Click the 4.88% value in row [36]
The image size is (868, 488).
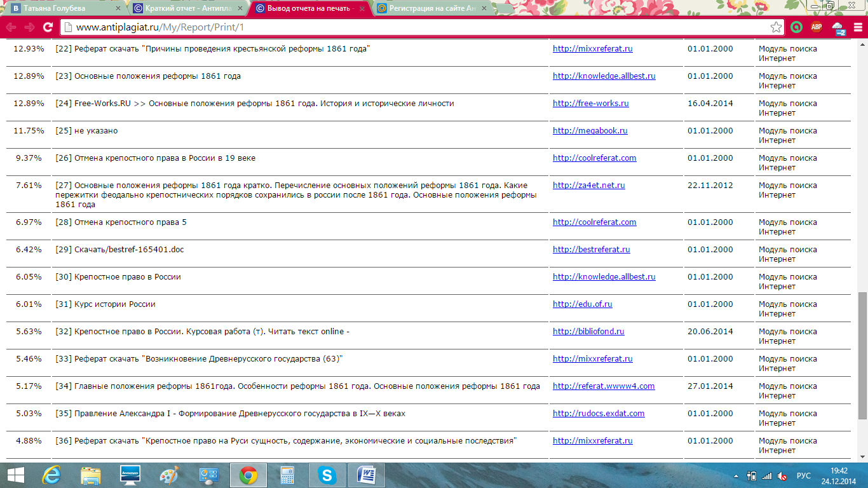(30, 441)
